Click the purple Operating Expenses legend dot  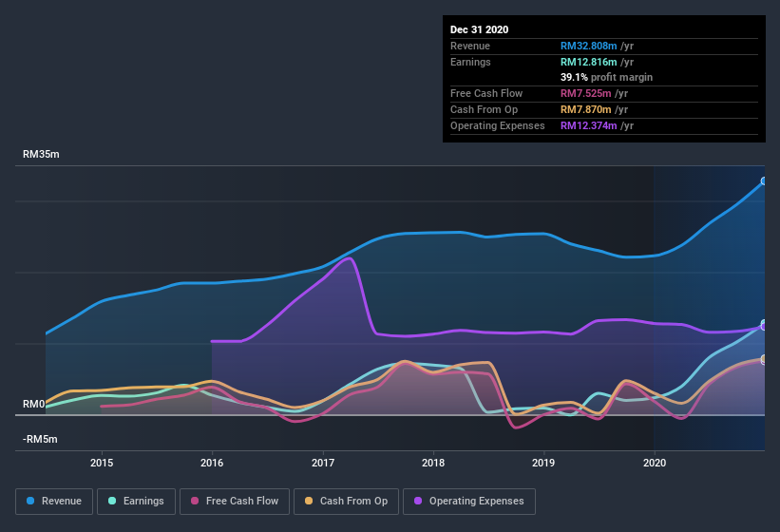click(x=419, y=501)
